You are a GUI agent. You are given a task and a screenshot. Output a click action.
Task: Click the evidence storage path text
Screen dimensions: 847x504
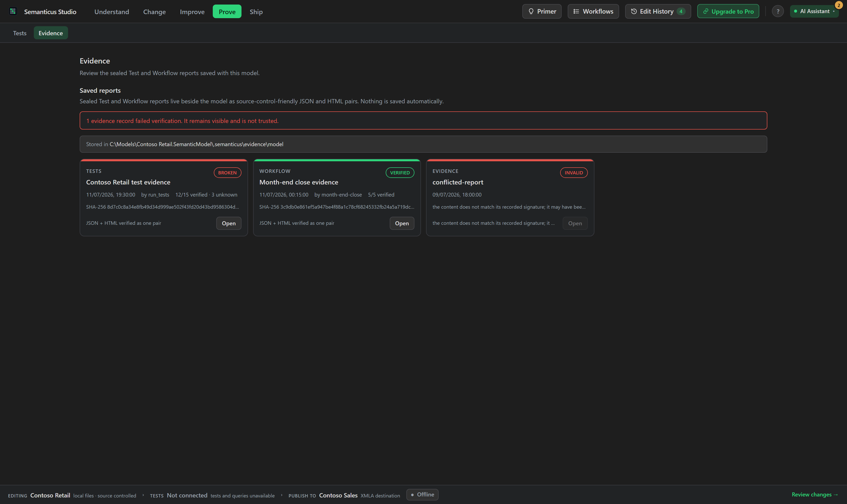click(x=196, y=144)
